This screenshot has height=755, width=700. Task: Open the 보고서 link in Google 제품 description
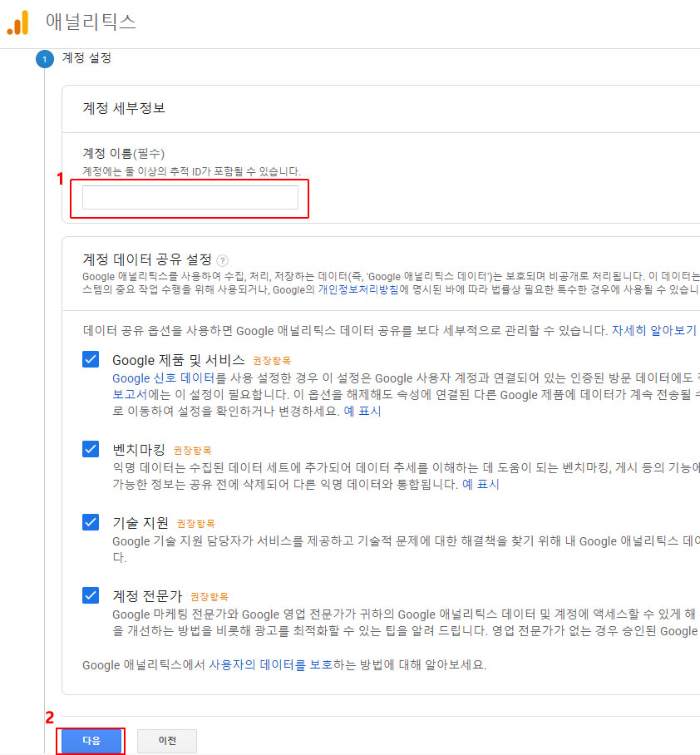point(130,394)
